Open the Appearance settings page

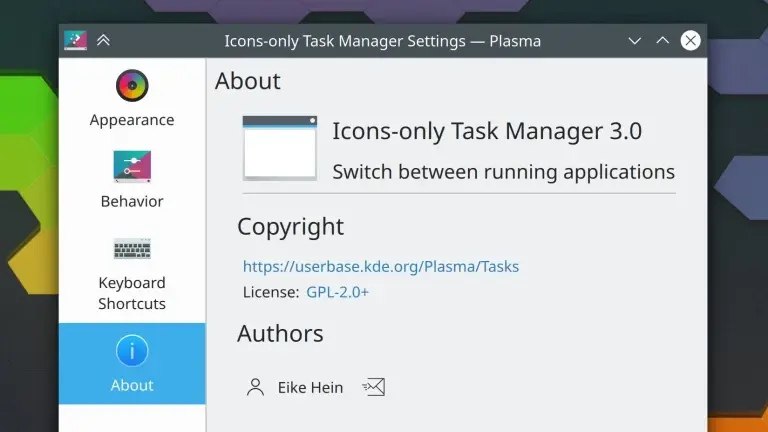coord(132,99)
